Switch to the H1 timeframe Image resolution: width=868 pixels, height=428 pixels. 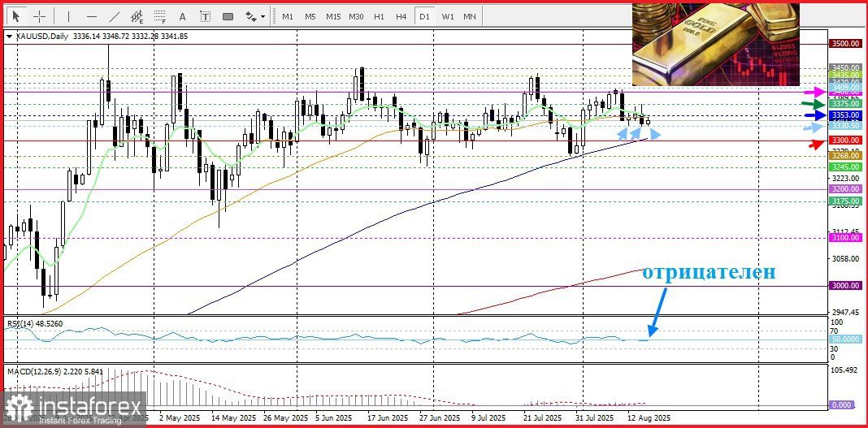pos(380,16)
